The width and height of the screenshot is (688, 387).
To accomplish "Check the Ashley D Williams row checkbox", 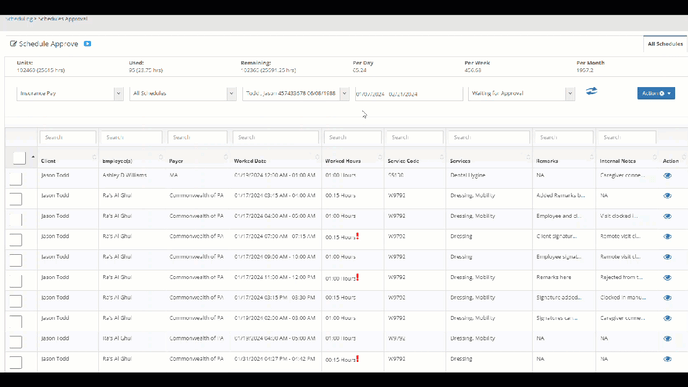I will coord(16,179).
